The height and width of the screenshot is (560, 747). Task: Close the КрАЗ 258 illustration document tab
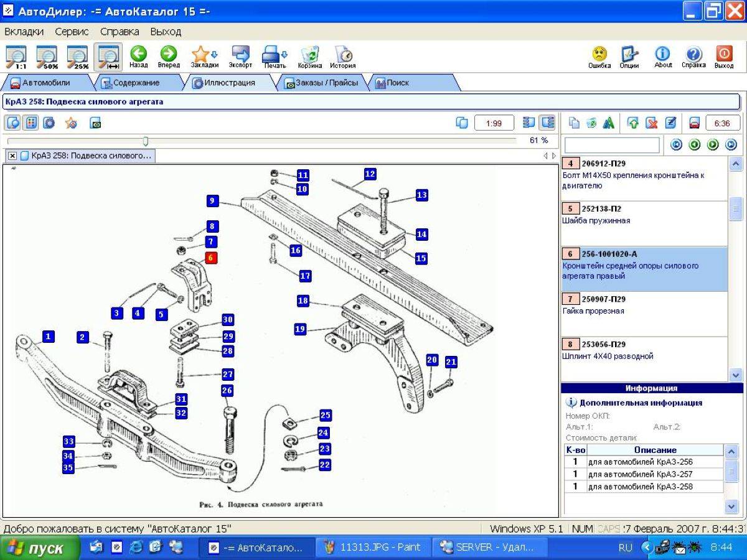(12, 156)
